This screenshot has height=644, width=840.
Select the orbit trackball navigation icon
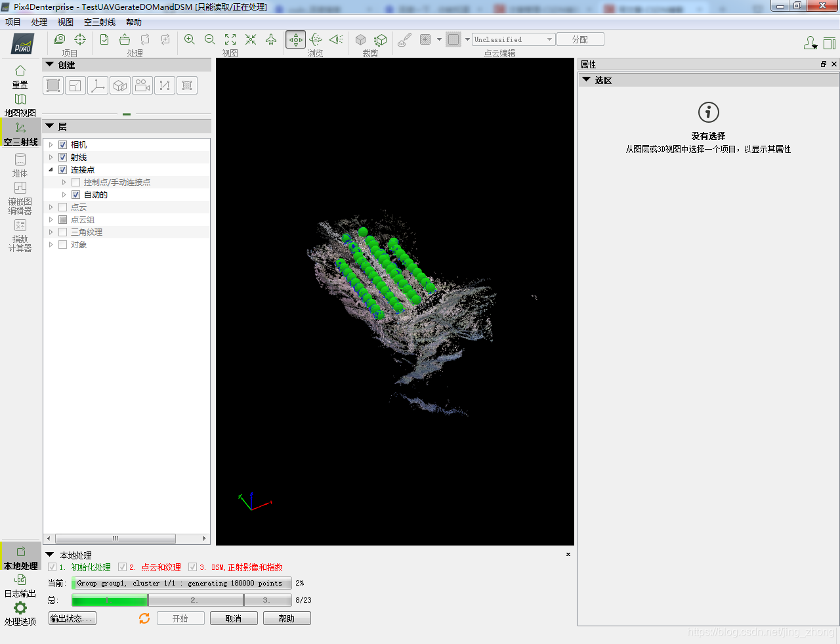click(316, 39)
